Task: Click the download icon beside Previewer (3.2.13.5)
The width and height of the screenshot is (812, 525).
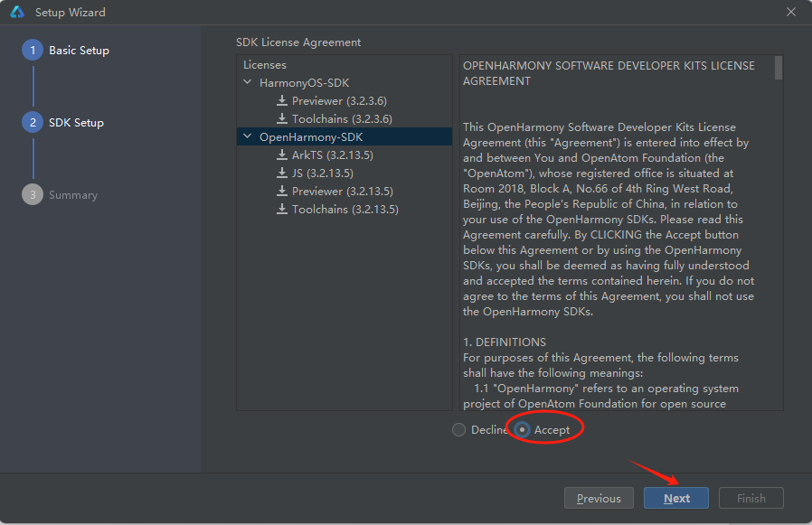Action: 282,191
